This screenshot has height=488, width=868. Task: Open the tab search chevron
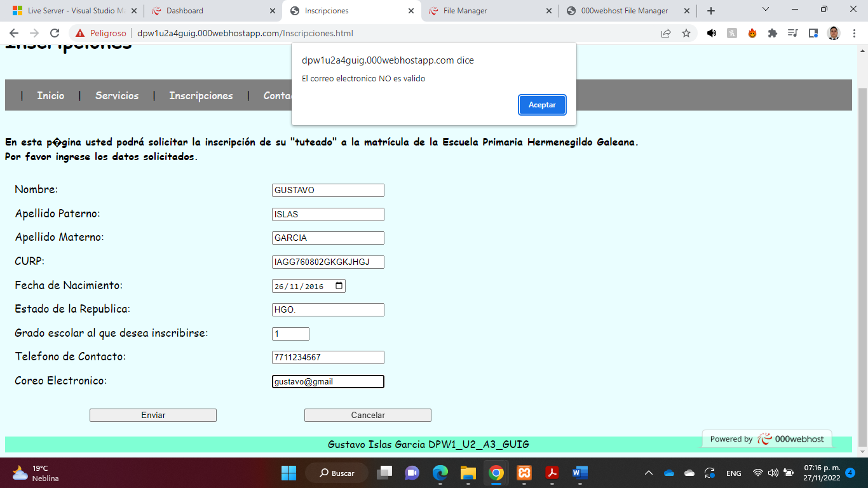pyautogui.click(x=766, y=10)
